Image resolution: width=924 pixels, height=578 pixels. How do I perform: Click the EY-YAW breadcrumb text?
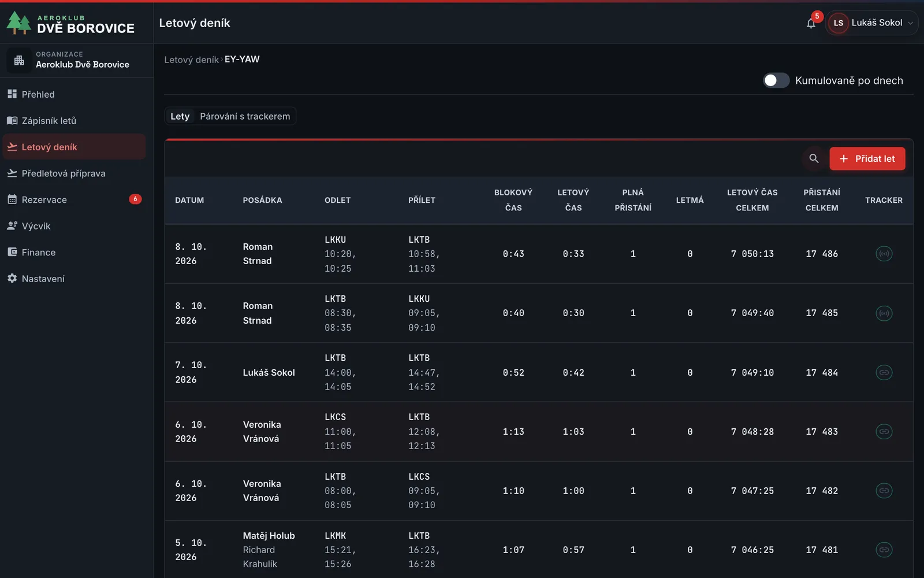coord(242,60)
